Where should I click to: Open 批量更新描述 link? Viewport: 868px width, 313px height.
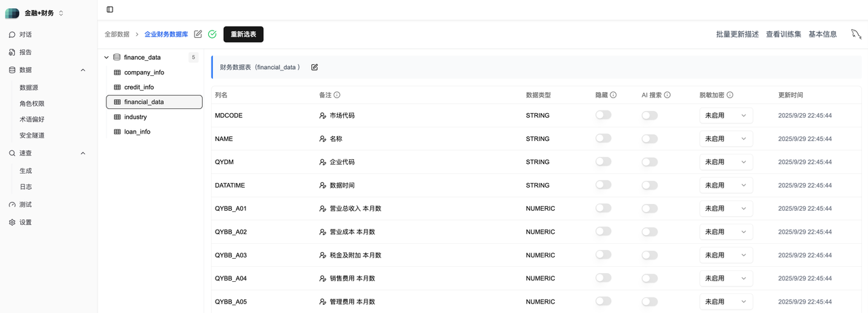[x=737, y=34]
